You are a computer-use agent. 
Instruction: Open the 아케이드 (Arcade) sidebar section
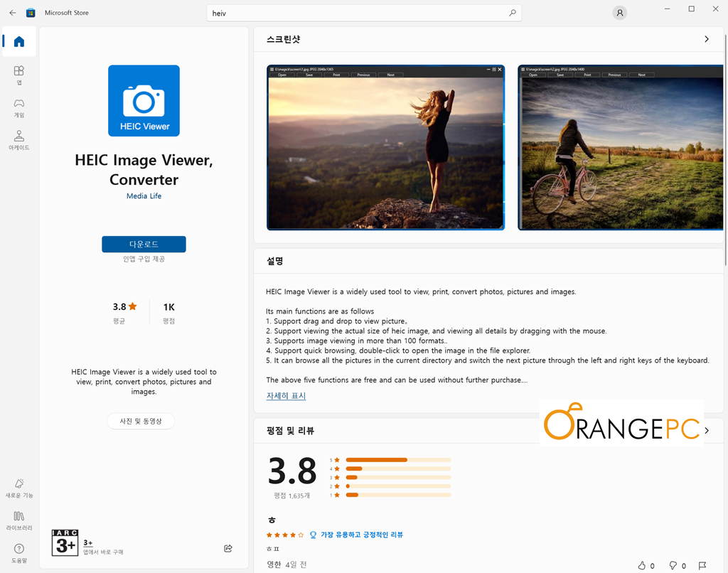[19, 140]
